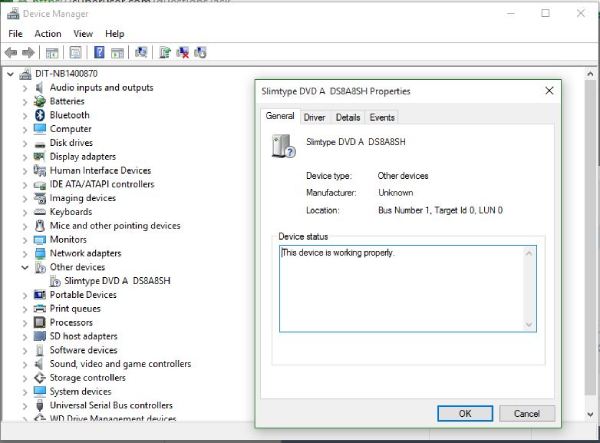Click the device tree scrollbar down arrow

click(590, 414)
